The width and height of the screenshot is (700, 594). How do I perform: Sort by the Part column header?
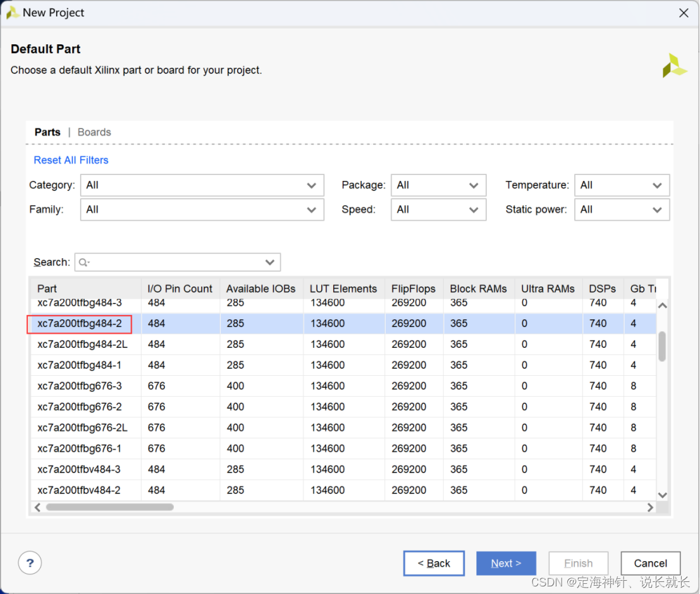pos(86,289)
